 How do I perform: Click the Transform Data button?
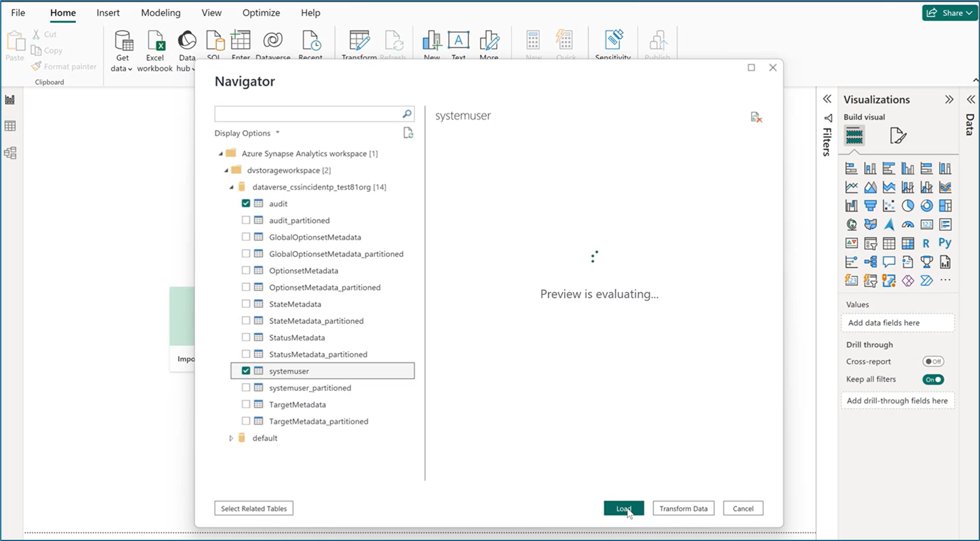click(x=683, y=508)
